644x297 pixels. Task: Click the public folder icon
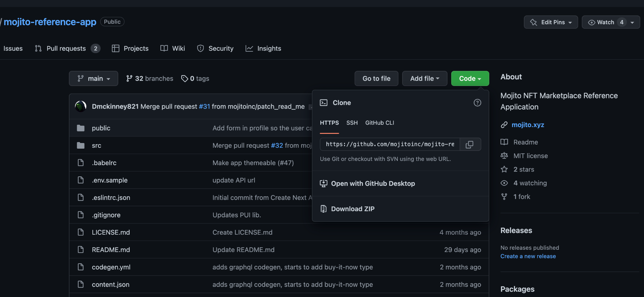81,128
